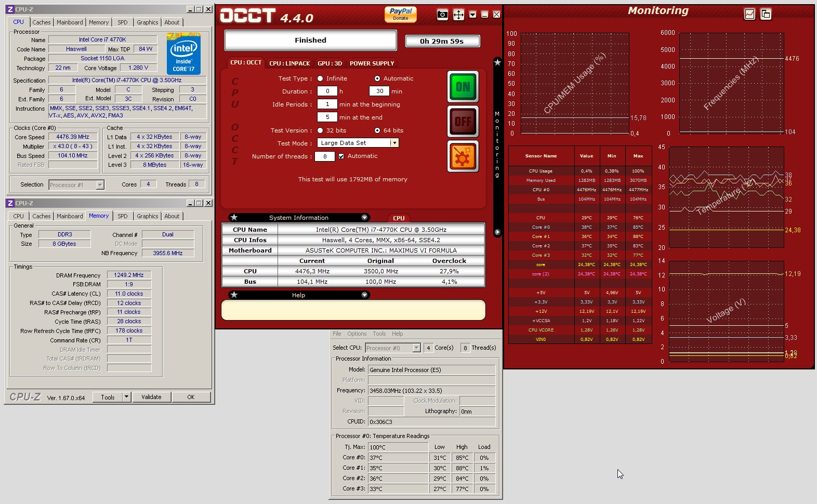Minimize the OCCT window
Image resolution: width=817 pixels, height=504 pixels.
coord(484,15)
